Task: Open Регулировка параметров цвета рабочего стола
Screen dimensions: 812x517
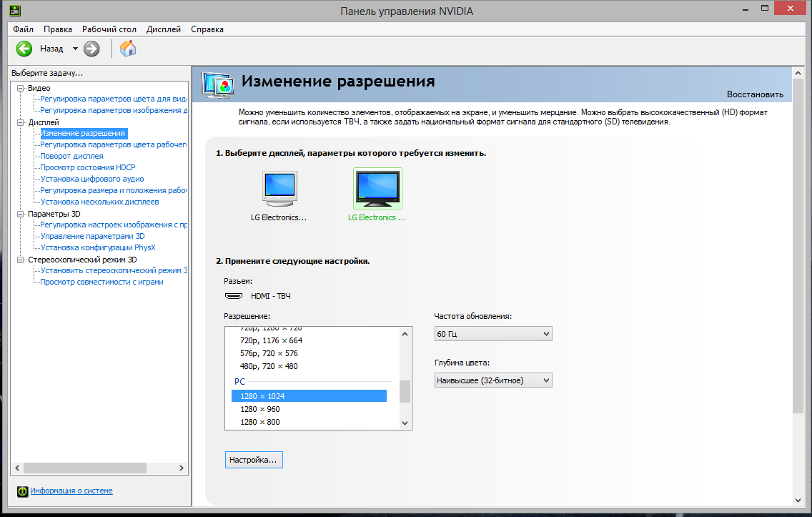Action: [114, 144]
